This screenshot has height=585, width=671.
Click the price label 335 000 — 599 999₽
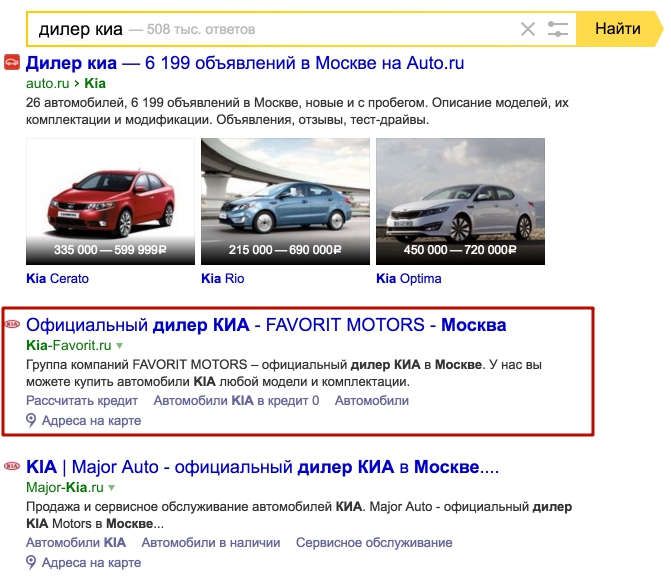click(x=110, y=250)
